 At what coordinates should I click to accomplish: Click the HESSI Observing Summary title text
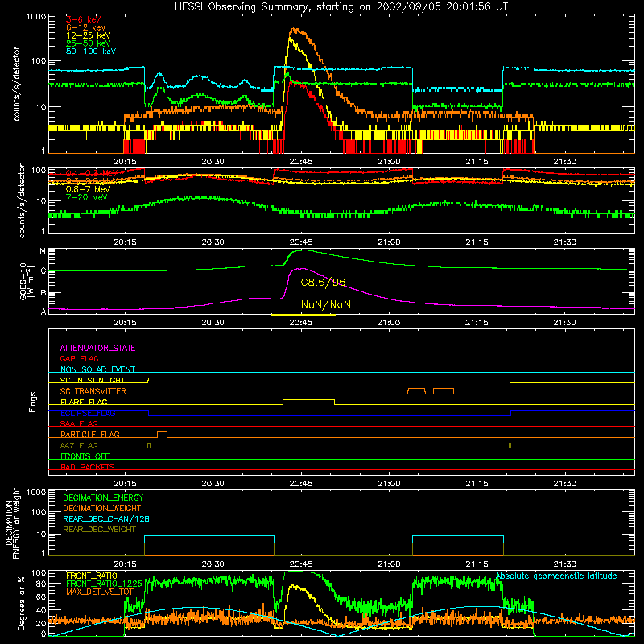tap(341, 6)
